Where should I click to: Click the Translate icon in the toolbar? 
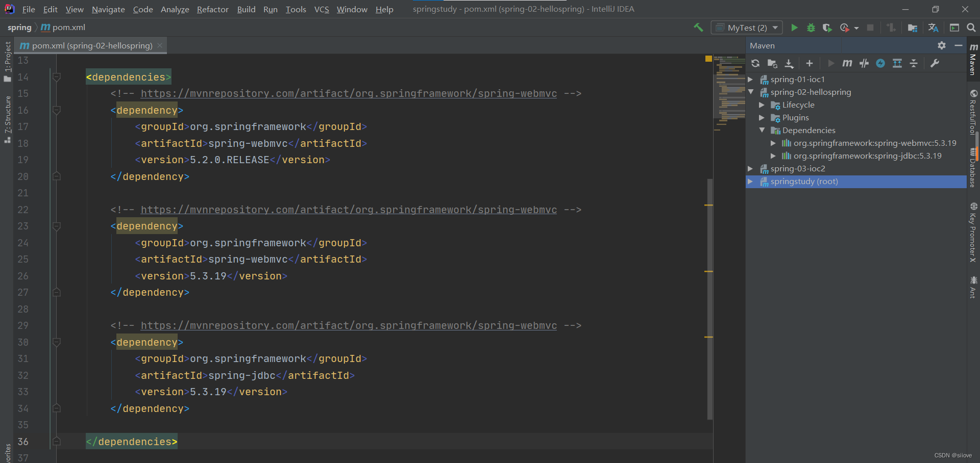934,28
